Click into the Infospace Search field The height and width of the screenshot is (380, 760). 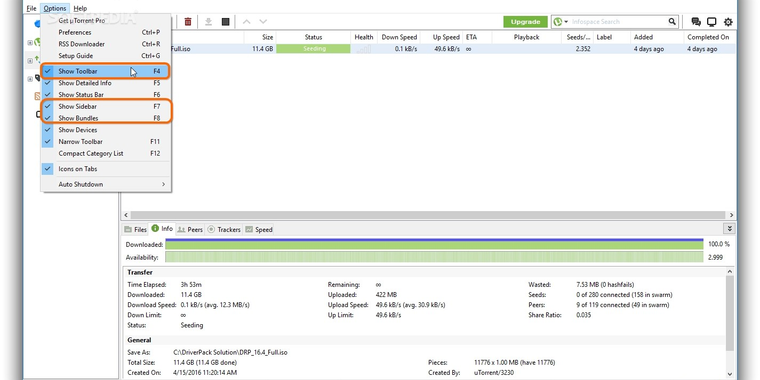(618, 22)
